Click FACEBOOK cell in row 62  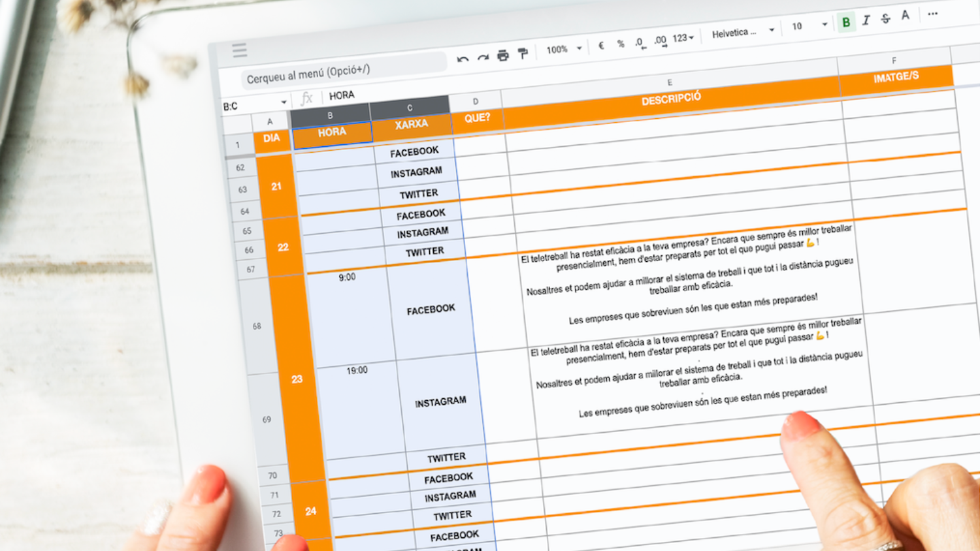(414, 152)
